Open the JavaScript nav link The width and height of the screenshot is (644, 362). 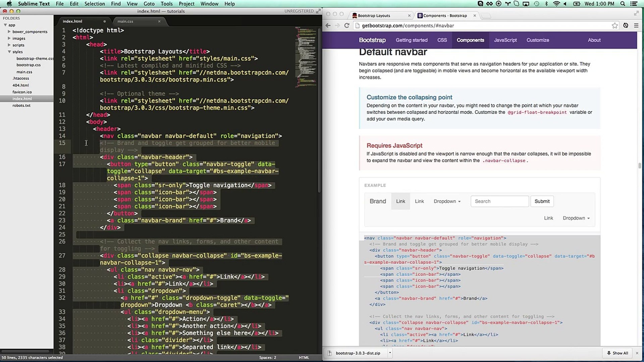505,40
